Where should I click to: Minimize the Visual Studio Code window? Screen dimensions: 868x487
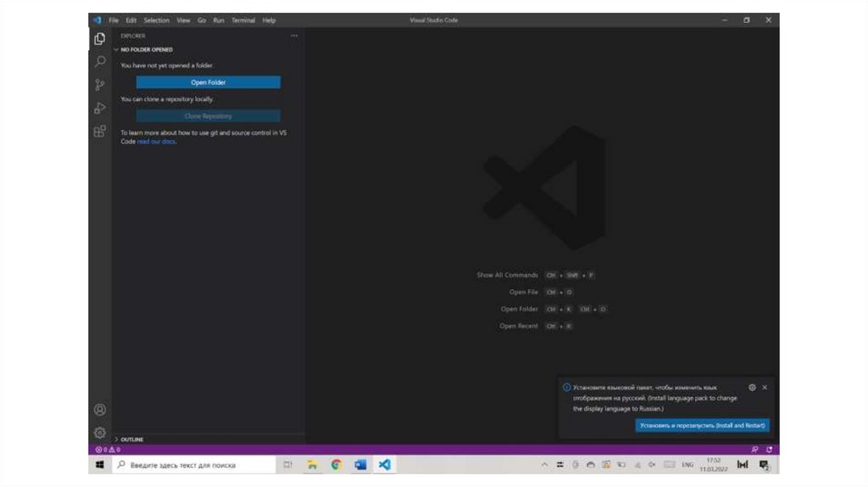tap(725, 20)
